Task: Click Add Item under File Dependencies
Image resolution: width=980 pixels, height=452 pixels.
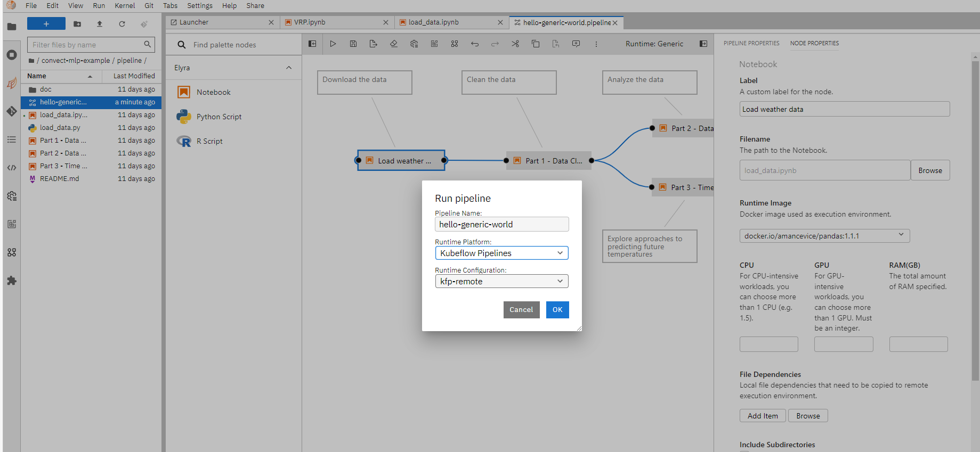Action: click(763, 416)
